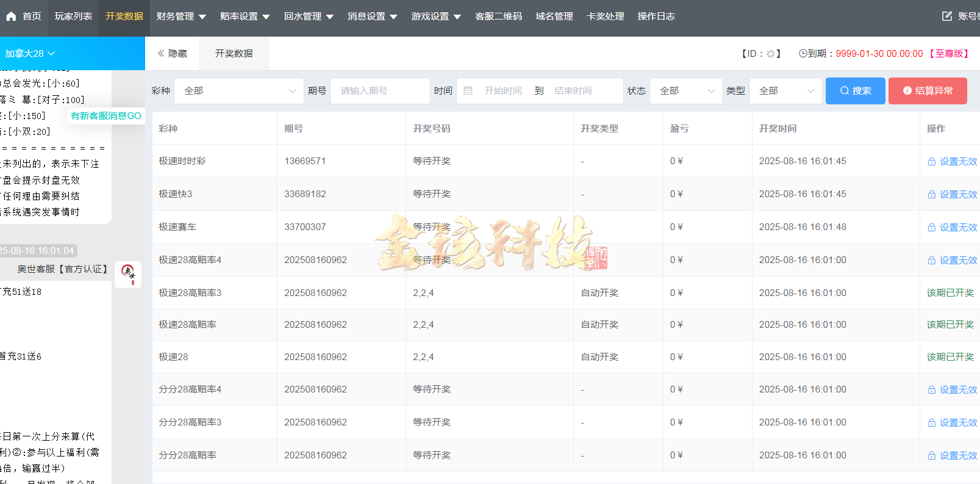Image resolution: width=980 pixels, height=484 pixels.
Task: Open 客服二维码 in top navigation
Action: coord(498,16)
